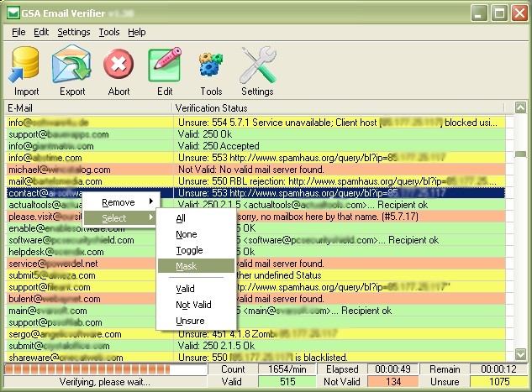The height and width of the screenshot is (392, 532).
Task: Select the michael@ Not Valid row
Action: tap(84, 170)
